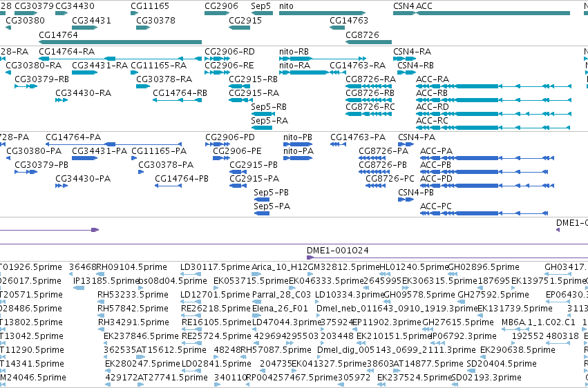
Task: Click the CG34431 gene label
Action: tap(91, 20)
